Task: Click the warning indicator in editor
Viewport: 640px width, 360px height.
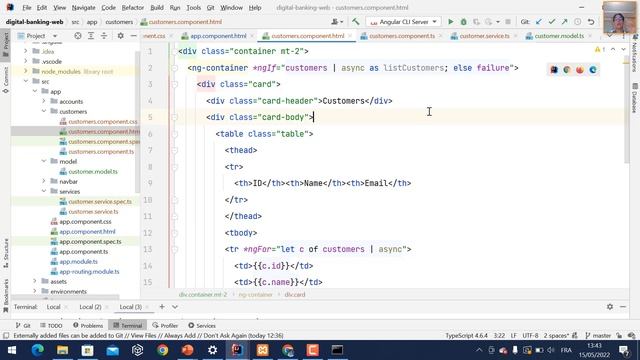Action: pyautogui.click(x=600, y=49)
